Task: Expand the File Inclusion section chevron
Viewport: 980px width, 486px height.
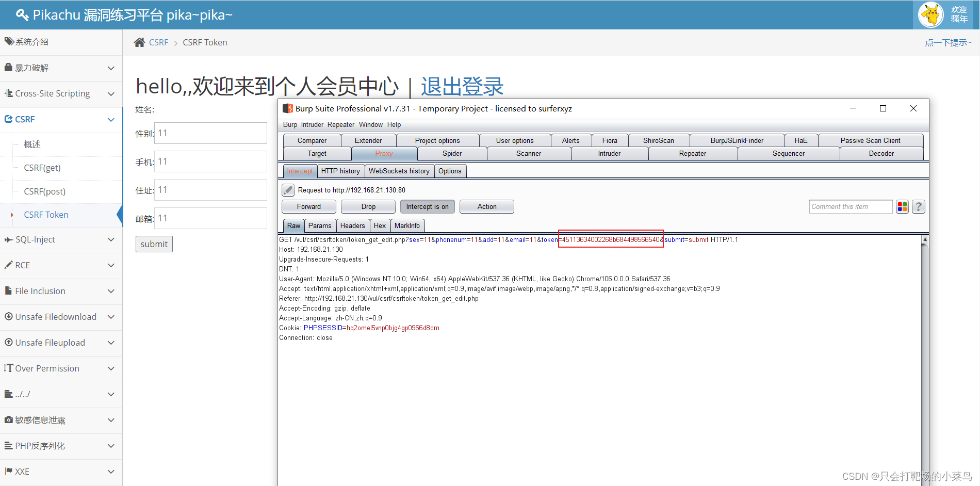Action: point(111,291)
